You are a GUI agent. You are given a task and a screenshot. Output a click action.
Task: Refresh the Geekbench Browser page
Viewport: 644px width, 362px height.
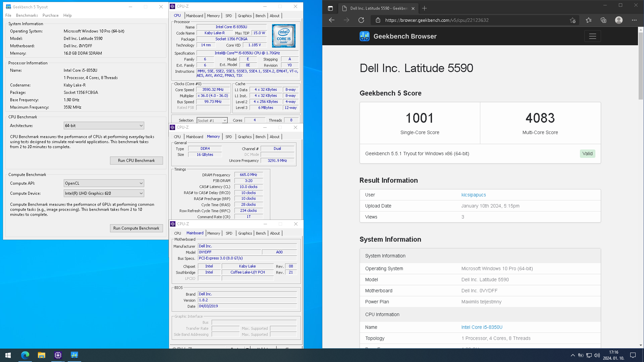tap(361, 20)
